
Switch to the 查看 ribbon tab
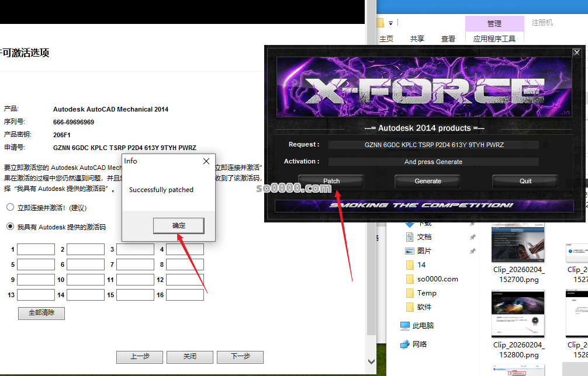[x=448, y=39]
